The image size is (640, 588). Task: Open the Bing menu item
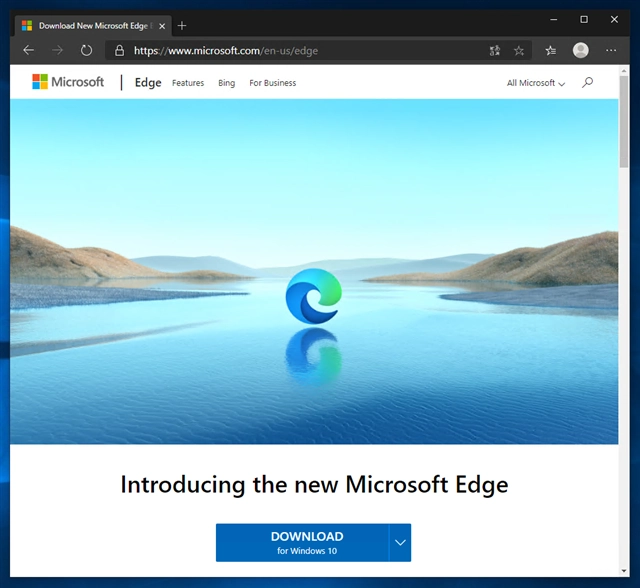click(227, 83)
